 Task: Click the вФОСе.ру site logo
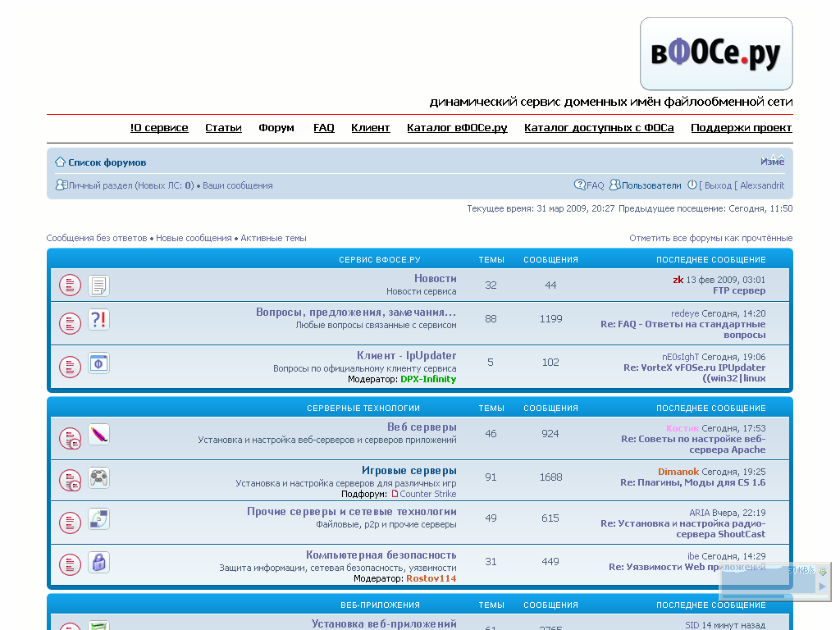(x=715, y=54)
